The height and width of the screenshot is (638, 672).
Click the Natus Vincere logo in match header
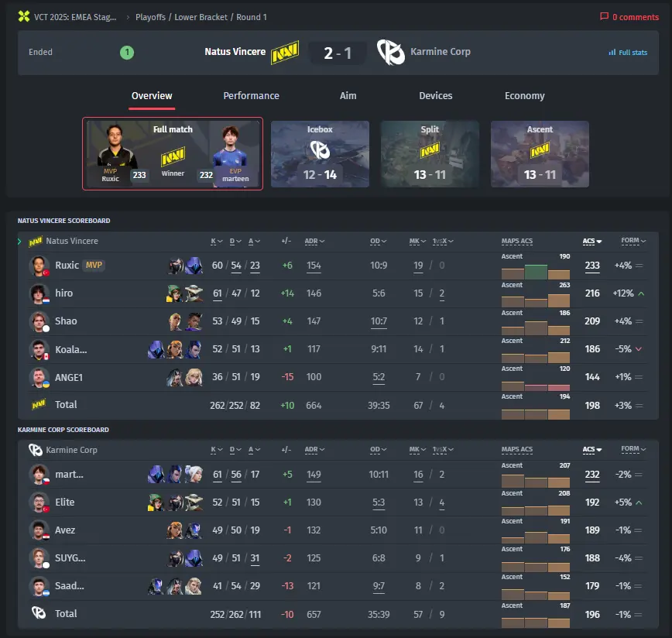(285, 53)
